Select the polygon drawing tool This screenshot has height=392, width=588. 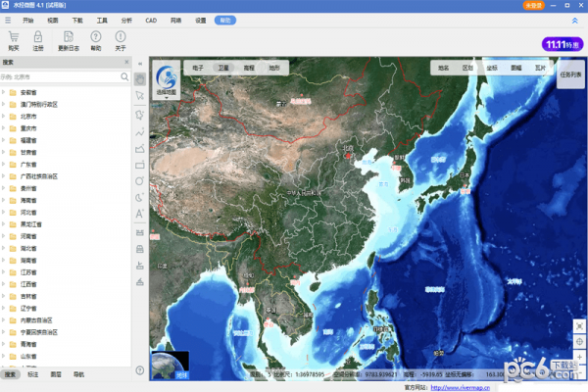tap(140, 149)
